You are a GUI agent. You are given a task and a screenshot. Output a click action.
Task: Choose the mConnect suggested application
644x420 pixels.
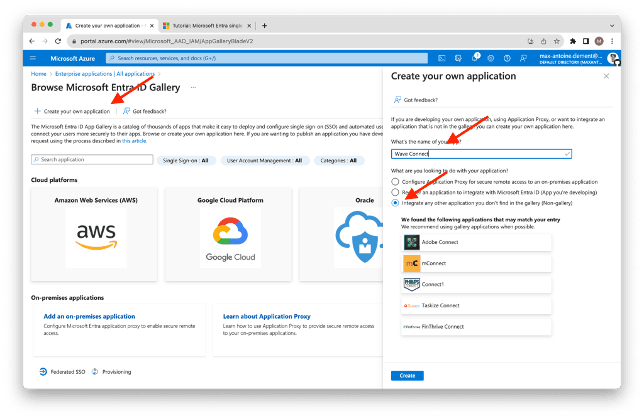click(x=476, y=263)
